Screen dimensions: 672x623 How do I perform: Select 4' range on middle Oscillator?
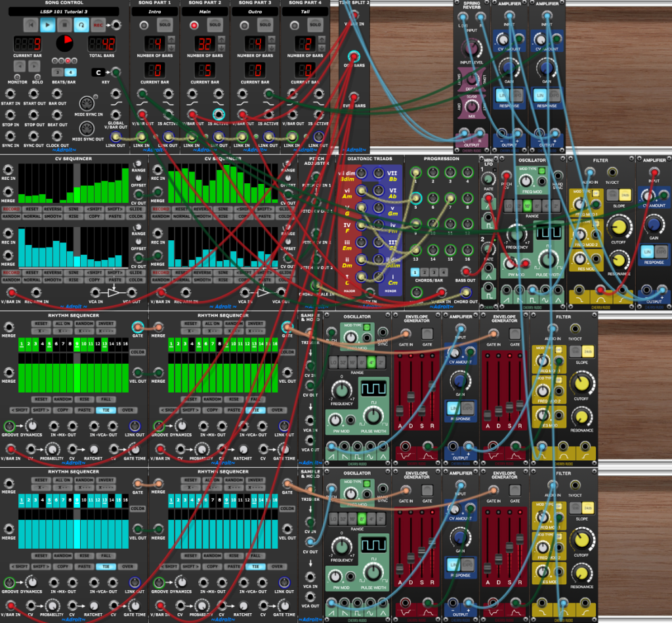(371, 363)
